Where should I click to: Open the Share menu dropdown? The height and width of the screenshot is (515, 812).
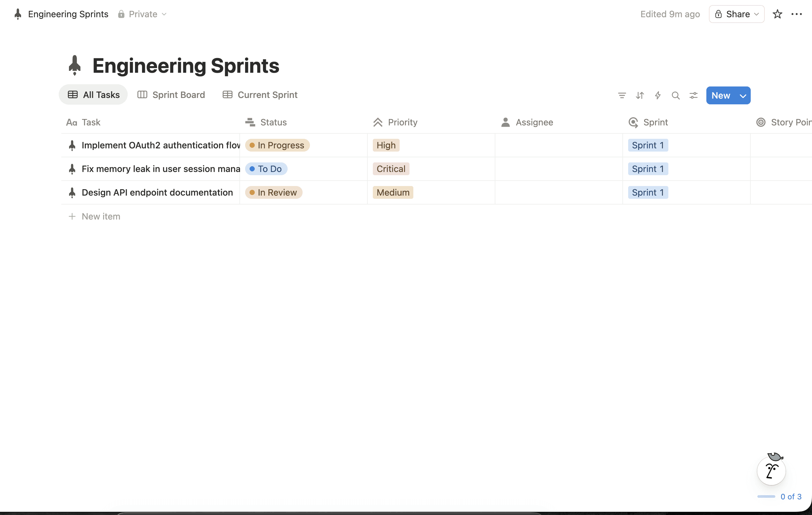click(736, 14)
